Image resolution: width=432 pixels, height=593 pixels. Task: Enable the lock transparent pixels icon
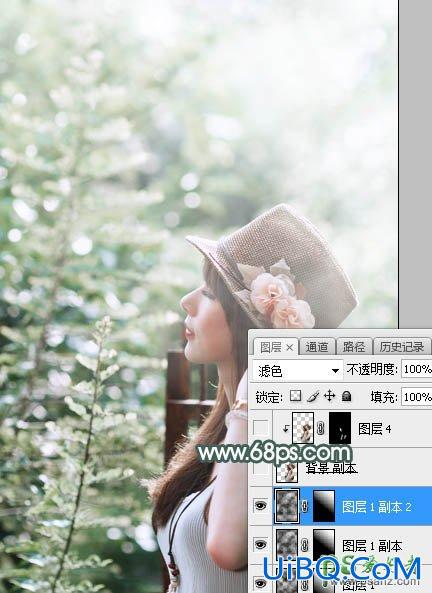(295, 396)
